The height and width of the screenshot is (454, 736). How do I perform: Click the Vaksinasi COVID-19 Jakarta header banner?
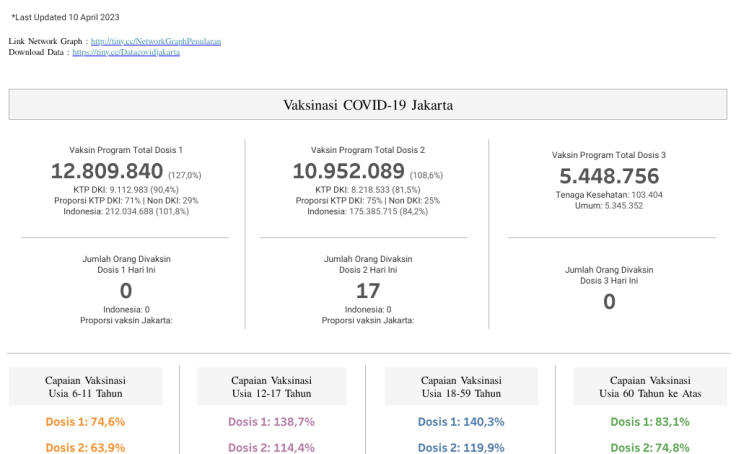(368, 105)
